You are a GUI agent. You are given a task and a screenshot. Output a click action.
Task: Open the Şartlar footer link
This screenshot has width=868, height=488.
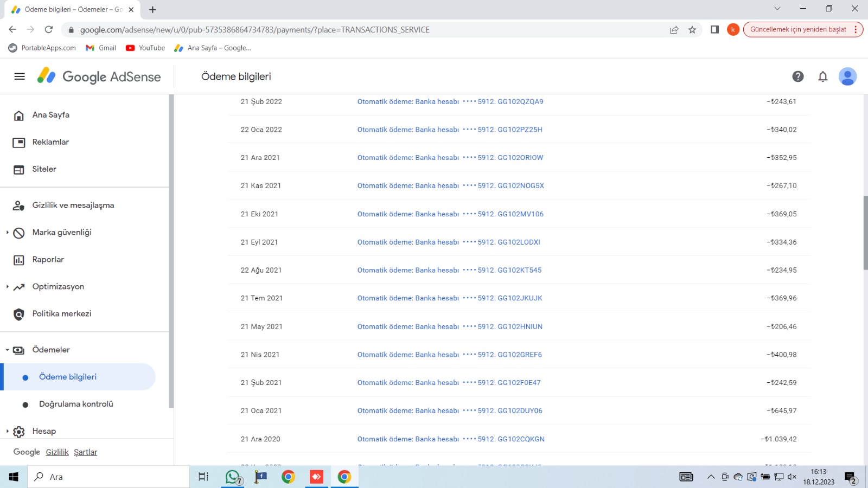85,452
